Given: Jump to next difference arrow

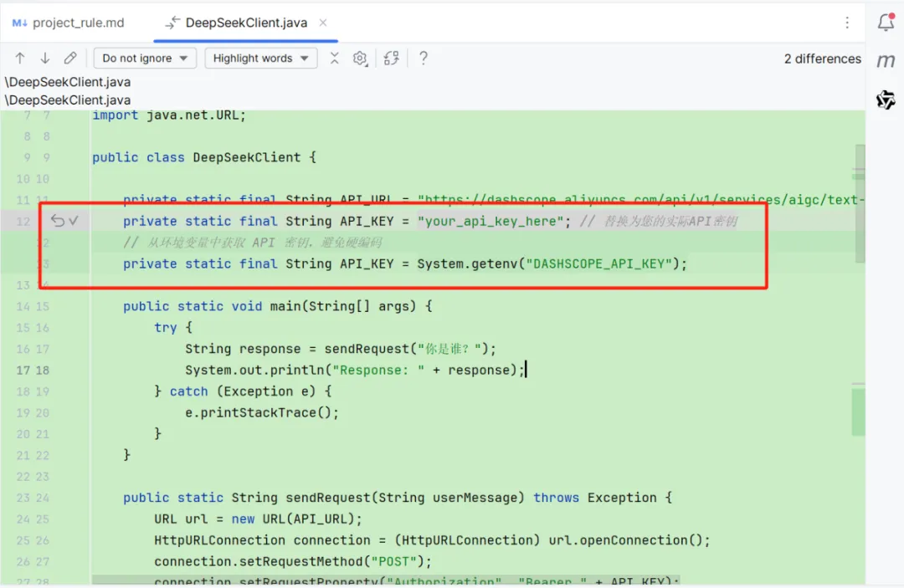Looking at the screenshot, I should coord(45,59).
